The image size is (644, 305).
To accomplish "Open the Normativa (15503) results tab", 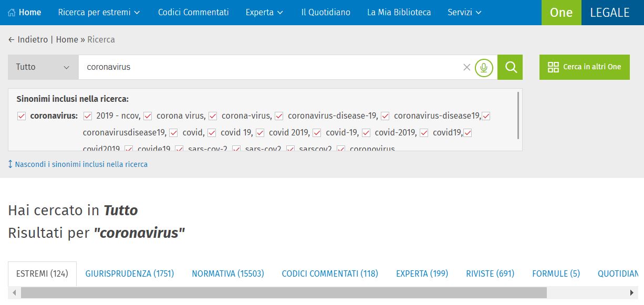I will pos(227,274).
